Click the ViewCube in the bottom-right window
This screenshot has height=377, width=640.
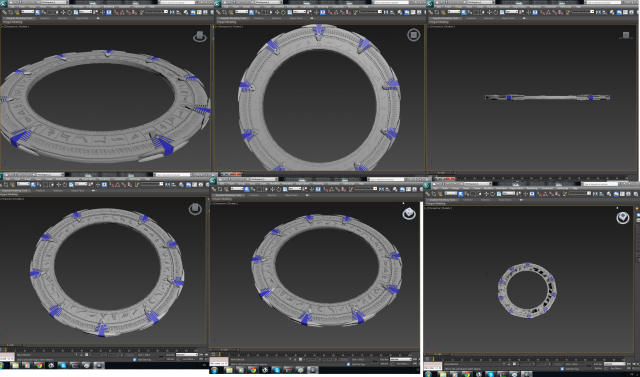point(622,217)
